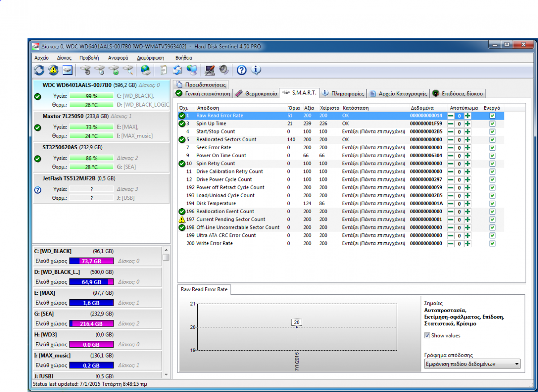Click the partition list scrollbar up arrow

coord(166,250)
